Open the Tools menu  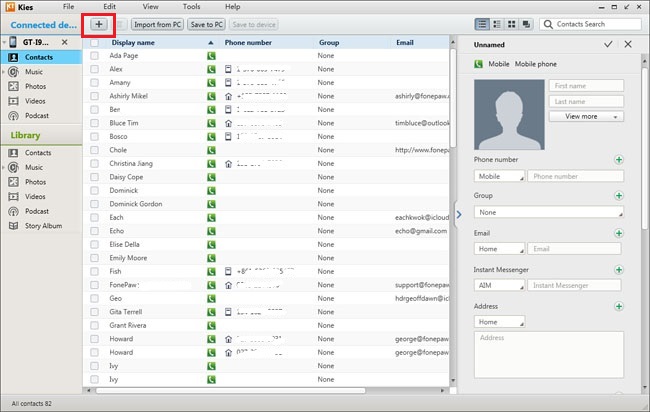(x=192, y=7)
